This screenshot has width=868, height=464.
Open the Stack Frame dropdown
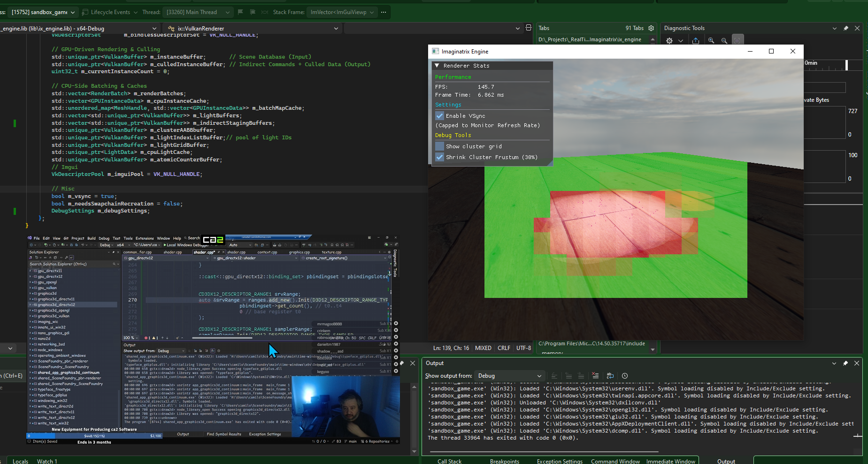point(342,12)
